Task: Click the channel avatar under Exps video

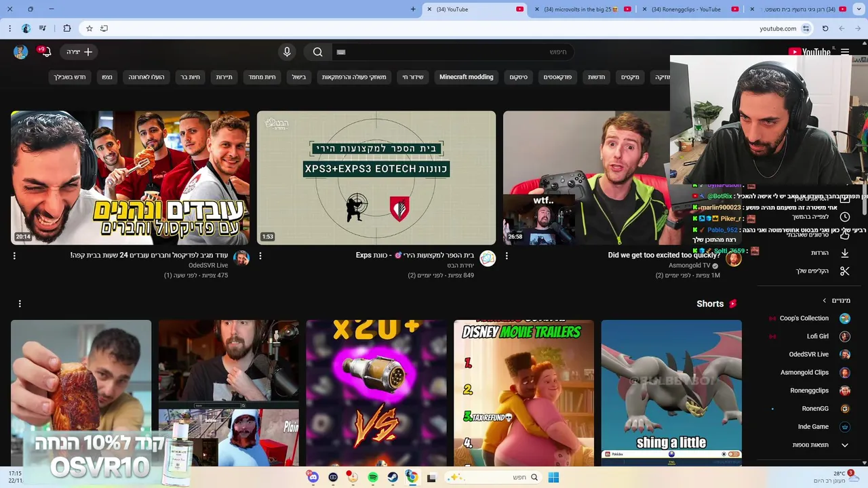Action: click(488, 258)
